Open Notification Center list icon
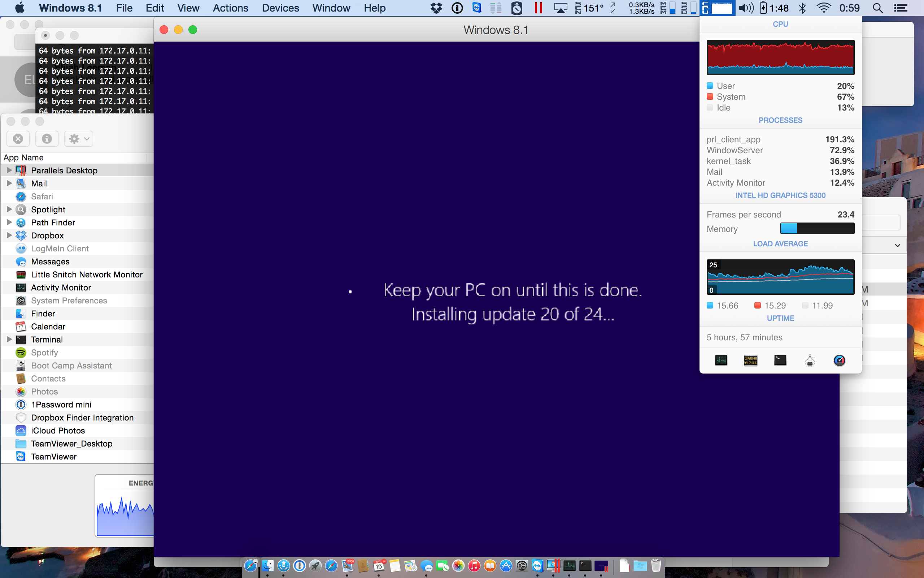This screenshot has height=578, width=924. coord(901,8)
